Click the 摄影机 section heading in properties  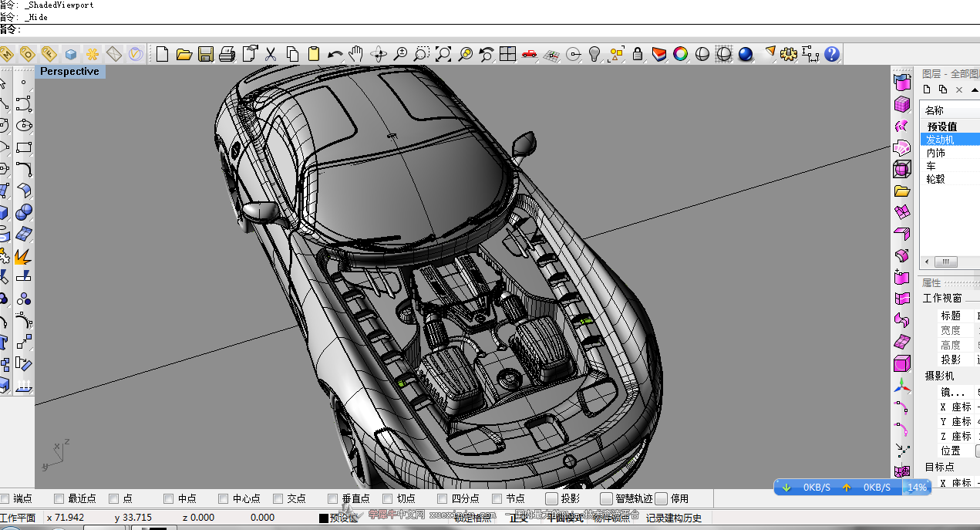[939, 376]
